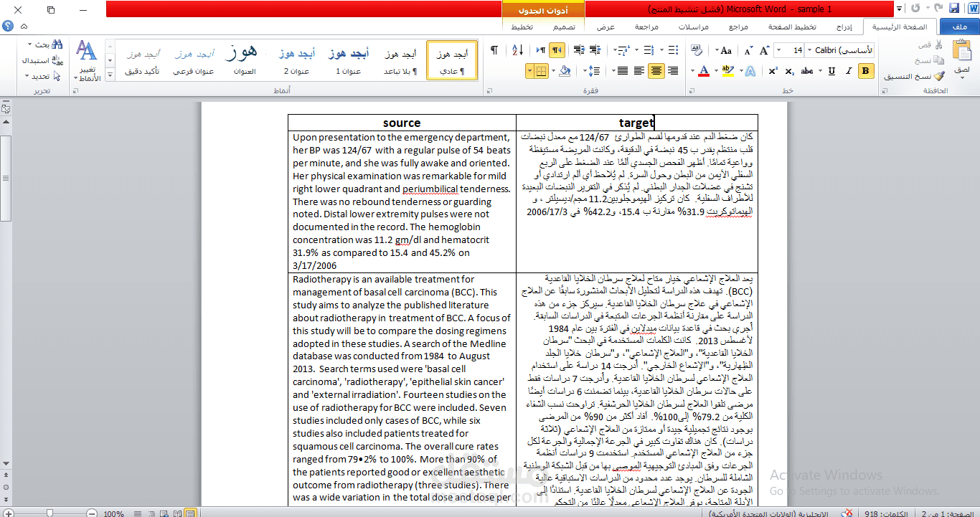Click the highlighted Center alignment icon
The width and height of the screenshot is (980, 517).
(x=656, y=70)
